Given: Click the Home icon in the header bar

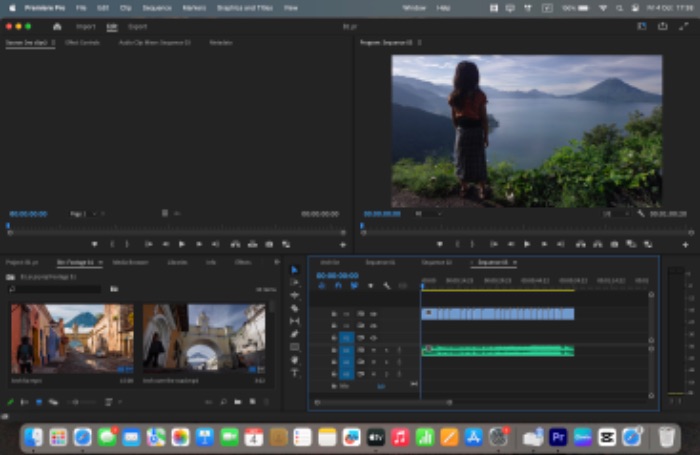Looking at the screenshot, I should point(57,27).
